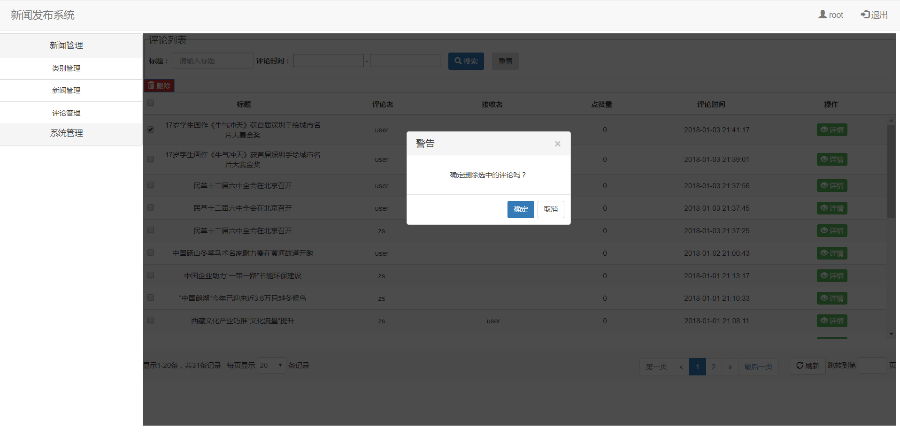Check the row dated 2018-01-03 21:37:25
The image size is (900, 435).
pyautogui.click(x=150, y=230)
